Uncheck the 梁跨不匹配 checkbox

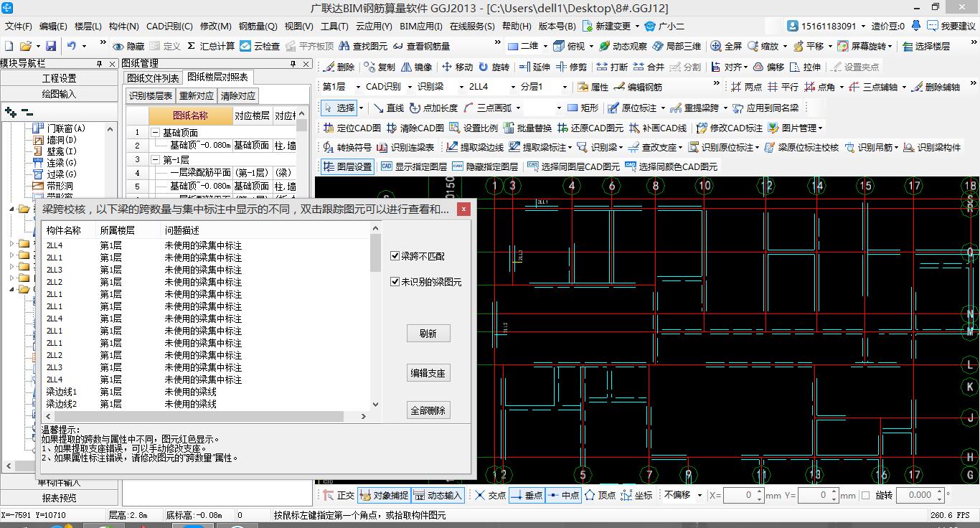click(395, 256)
